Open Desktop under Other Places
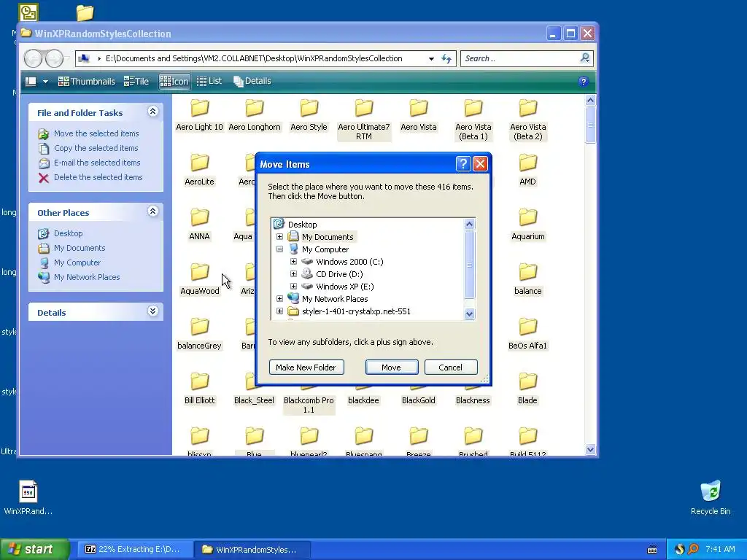The height and width of the screenshot is (560, 747). tap(68, 233)
